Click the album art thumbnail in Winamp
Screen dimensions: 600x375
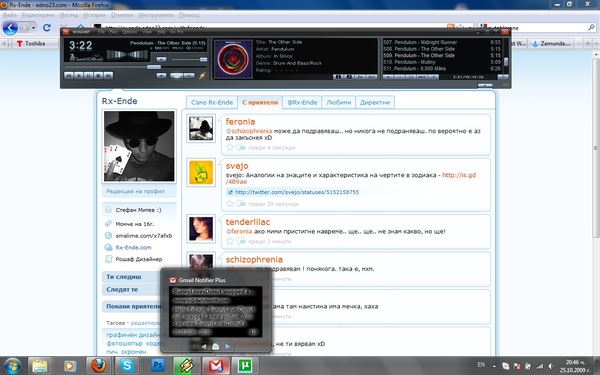point(233,59)
